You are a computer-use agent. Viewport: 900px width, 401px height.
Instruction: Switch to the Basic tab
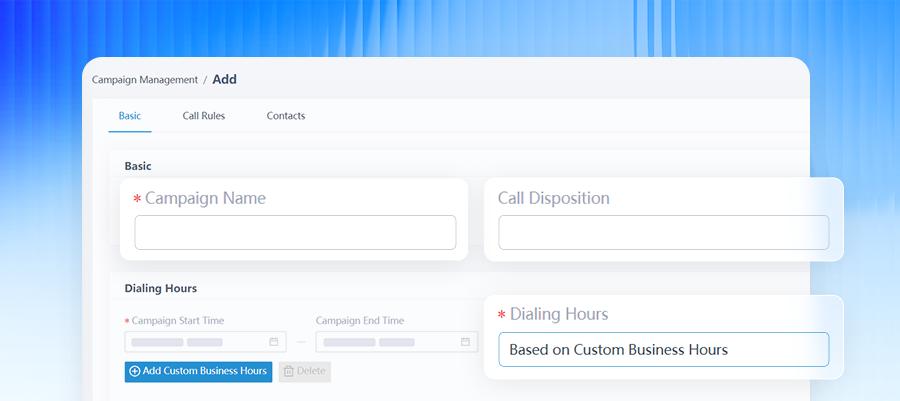(x=130, y=116)
